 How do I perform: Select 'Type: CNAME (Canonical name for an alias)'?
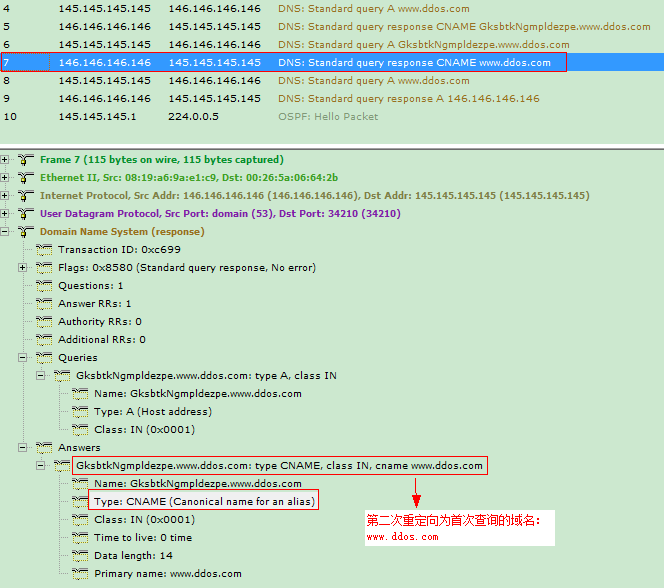coord(205,502)
